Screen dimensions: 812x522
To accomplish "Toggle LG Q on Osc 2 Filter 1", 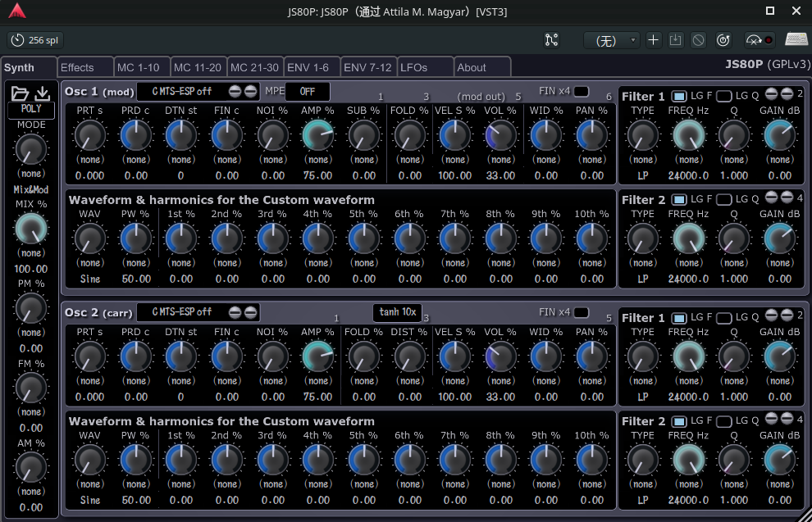I will [724, 318].
